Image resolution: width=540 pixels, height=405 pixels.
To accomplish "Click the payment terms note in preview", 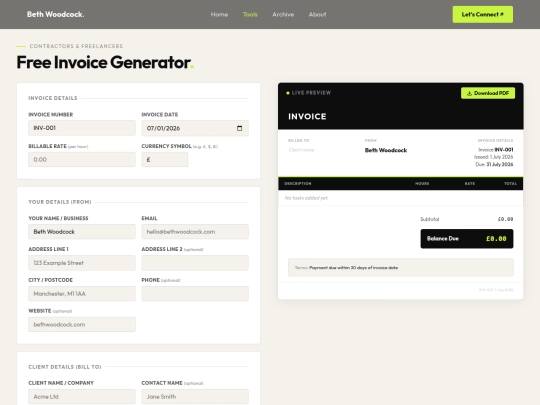I will coord(401,268).
